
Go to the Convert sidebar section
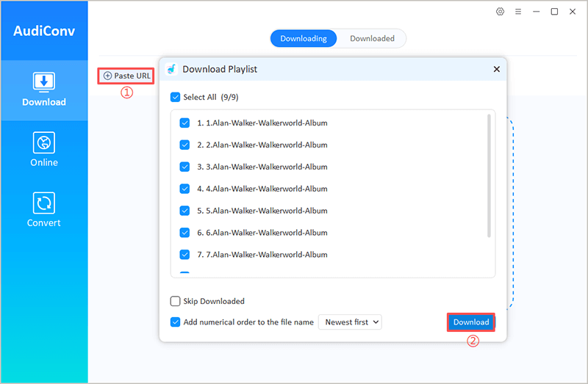pyautogui.click(x=44, y=210)
